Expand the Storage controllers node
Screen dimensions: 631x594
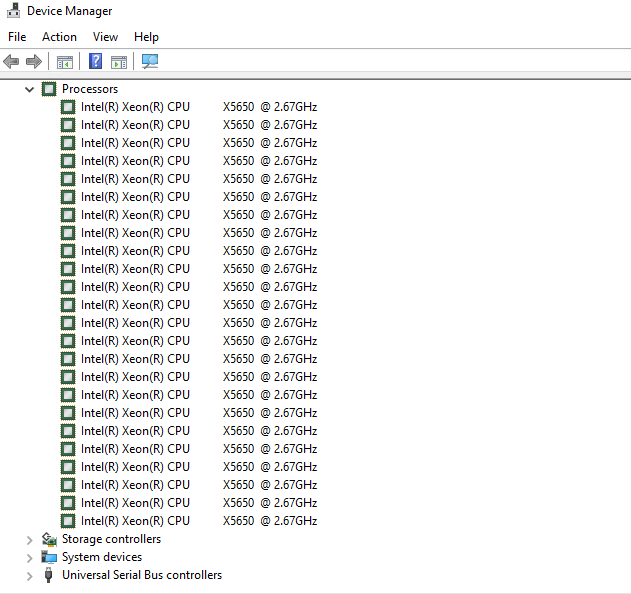point(29,540)
